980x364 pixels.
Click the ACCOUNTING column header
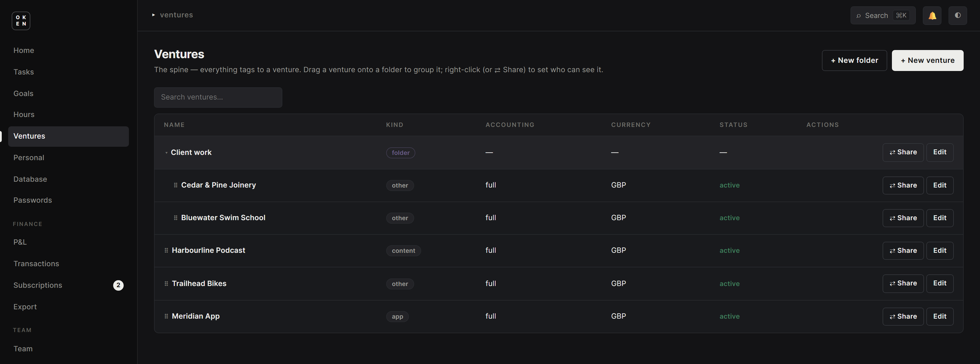point(510,125)
